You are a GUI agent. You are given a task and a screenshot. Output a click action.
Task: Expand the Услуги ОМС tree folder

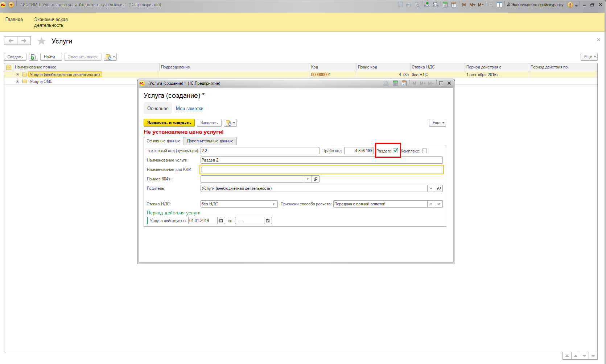(x=17, y=81)
